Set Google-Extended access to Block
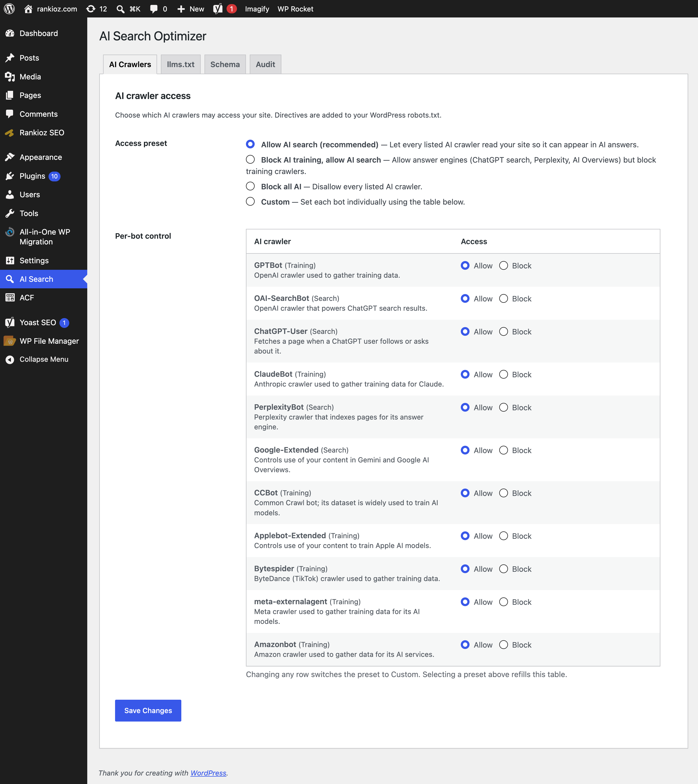Screen dimensions: 698x784 (504, 450)
